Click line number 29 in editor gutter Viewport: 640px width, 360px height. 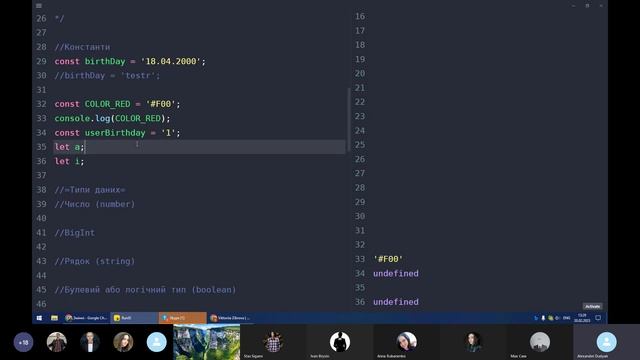(41, 61)
